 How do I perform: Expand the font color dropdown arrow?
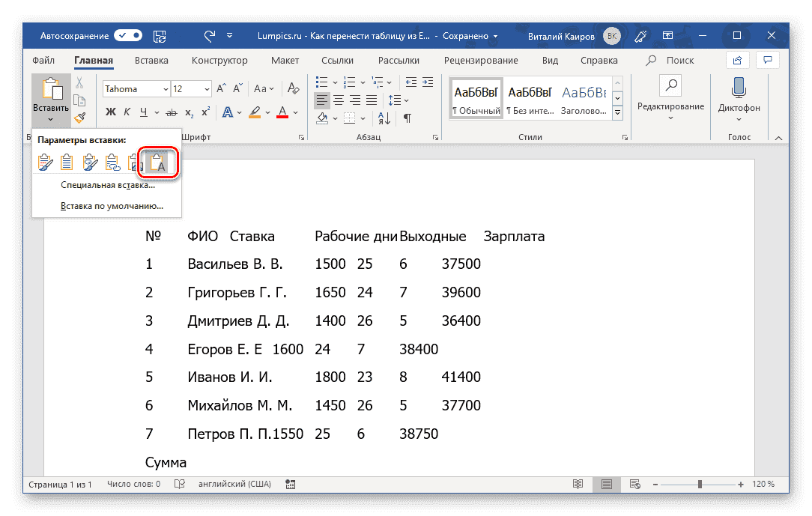click(x=294, y=112)
